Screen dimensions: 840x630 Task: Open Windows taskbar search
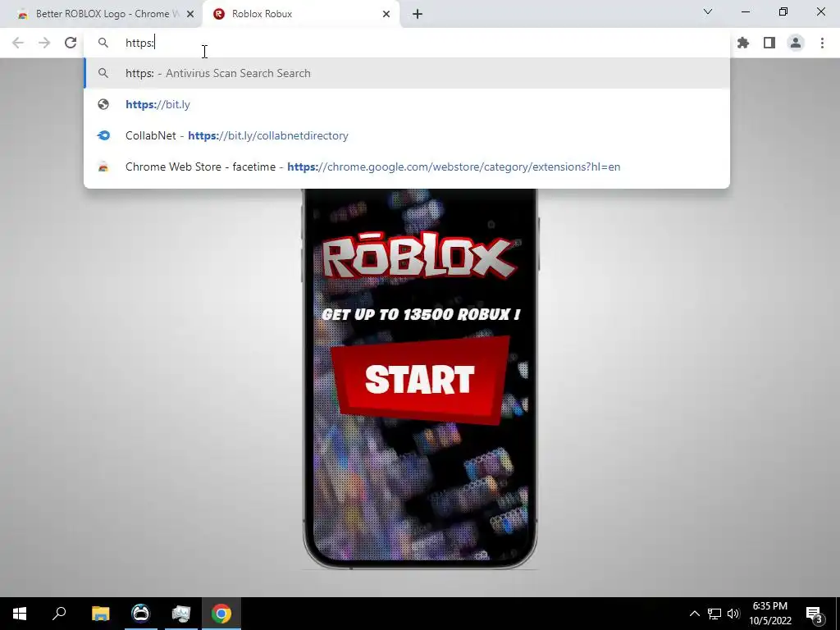pyautogui.click(x=59, y=614)
